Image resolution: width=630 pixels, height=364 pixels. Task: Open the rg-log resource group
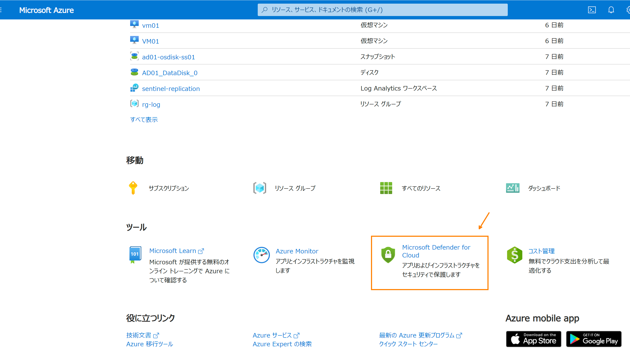(151, 104)
